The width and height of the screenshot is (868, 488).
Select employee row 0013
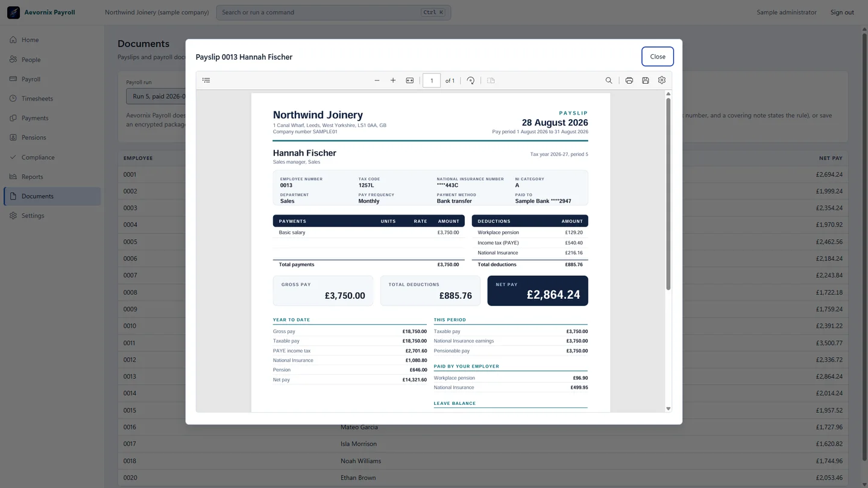[x=482, y=377]
